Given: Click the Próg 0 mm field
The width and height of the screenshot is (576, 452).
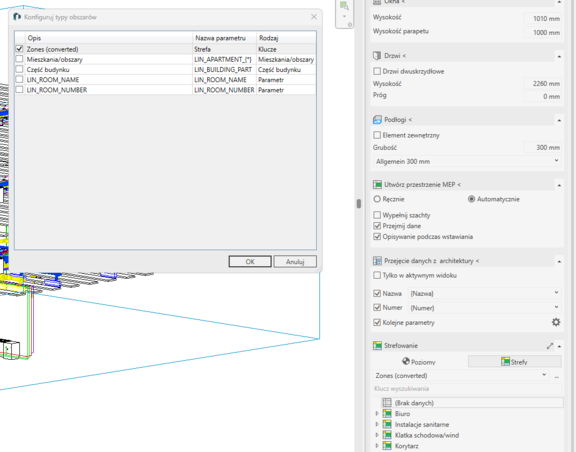Looking at the screenshot, I should (543, 96).
